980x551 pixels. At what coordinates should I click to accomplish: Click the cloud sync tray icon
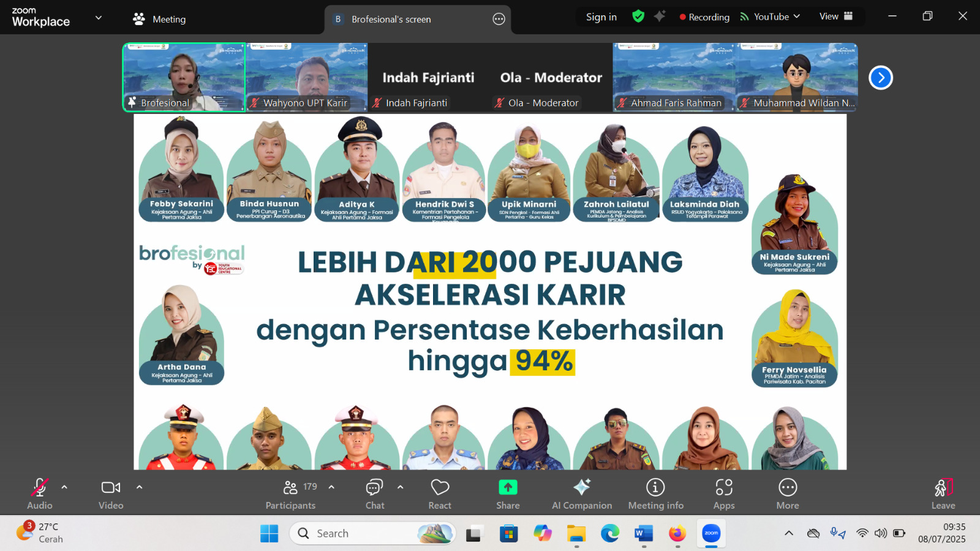(813, 533)
